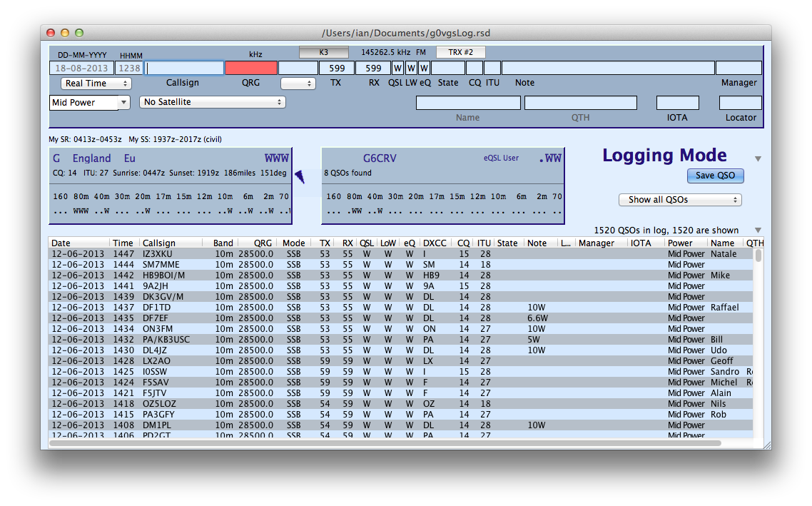This screenshot has height=506, width=812.
Task: Select the LX2AO log row
Action: click(x=401, y=361)
